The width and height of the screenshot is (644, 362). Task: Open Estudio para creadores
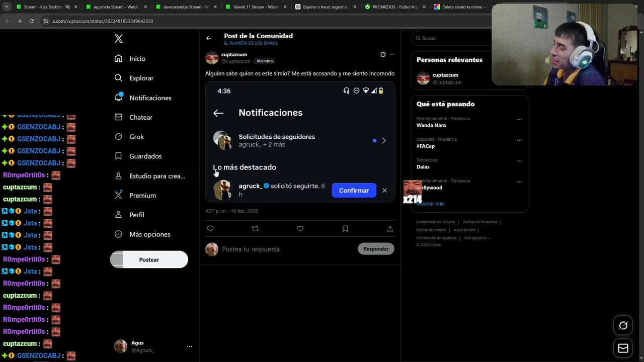(150, 176)
